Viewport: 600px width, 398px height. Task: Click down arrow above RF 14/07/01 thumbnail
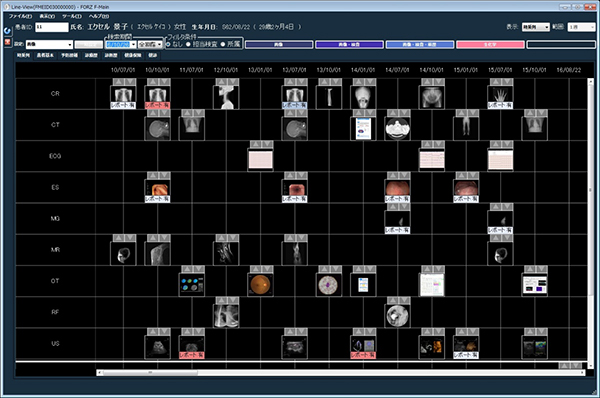pos(404,300)
